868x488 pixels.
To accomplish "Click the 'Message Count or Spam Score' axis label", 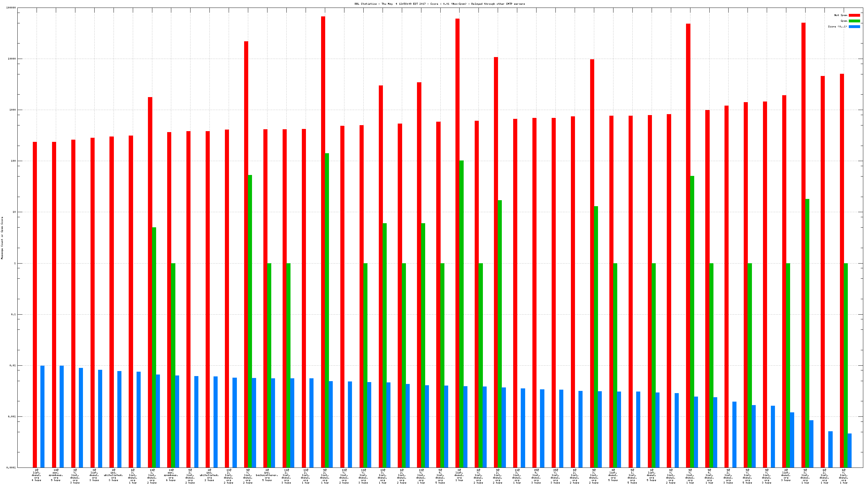I will point(2,238).
